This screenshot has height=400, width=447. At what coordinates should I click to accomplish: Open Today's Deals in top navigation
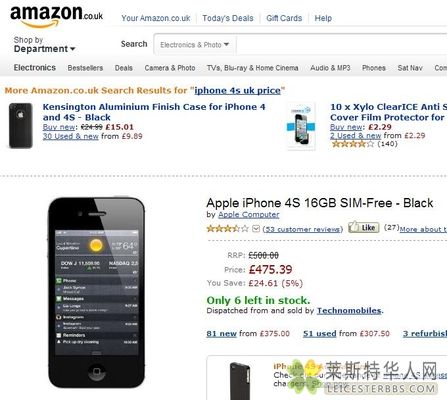point(228,18)
